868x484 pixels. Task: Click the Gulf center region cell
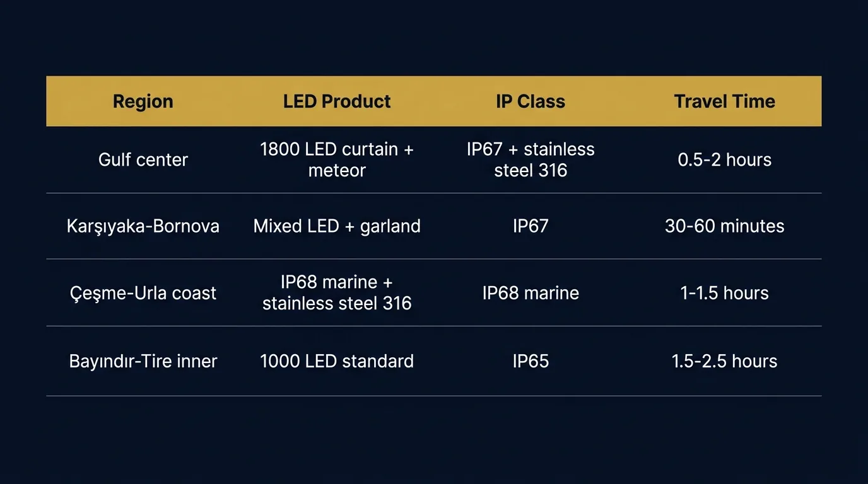point(143,159)
